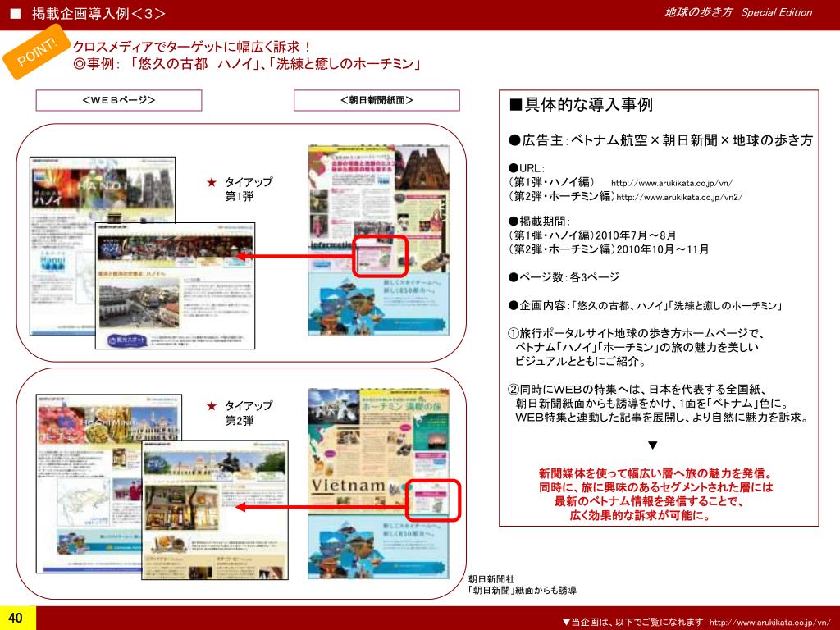The height and width of the screenshot is (630, 840).
Task: Click the <WEBページ> label box
Action: pyautogui.click(x=119, y=100)
